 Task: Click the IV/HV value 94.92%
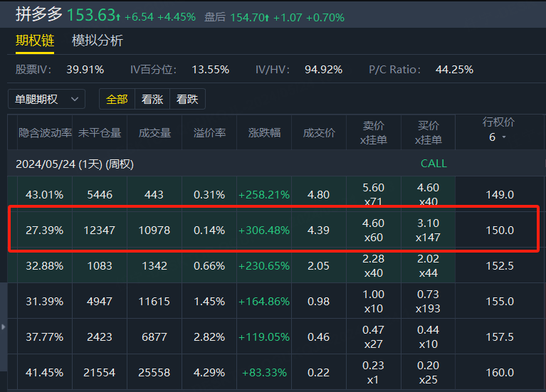coord(323,69)
